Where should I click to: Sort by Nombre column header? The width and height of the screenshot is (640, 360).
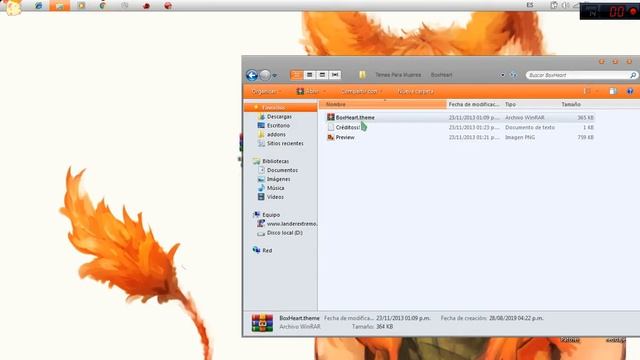click(x=383, y=104)
